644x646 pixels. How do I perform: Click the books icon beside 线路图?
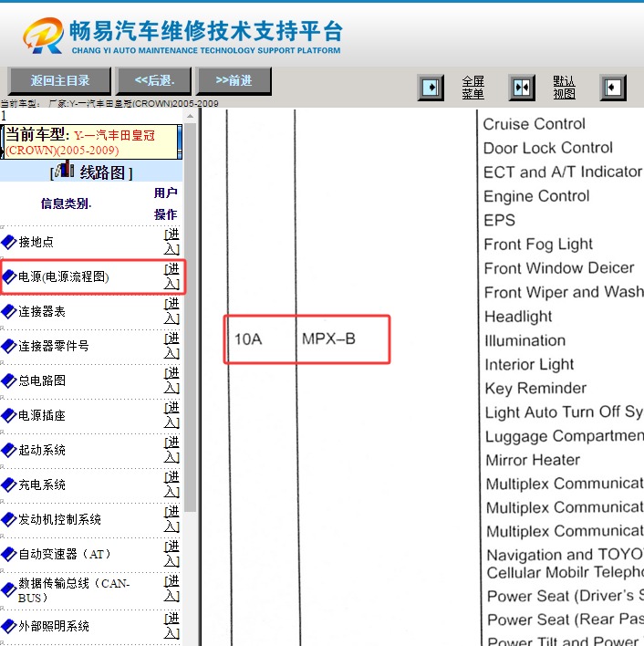66,172
